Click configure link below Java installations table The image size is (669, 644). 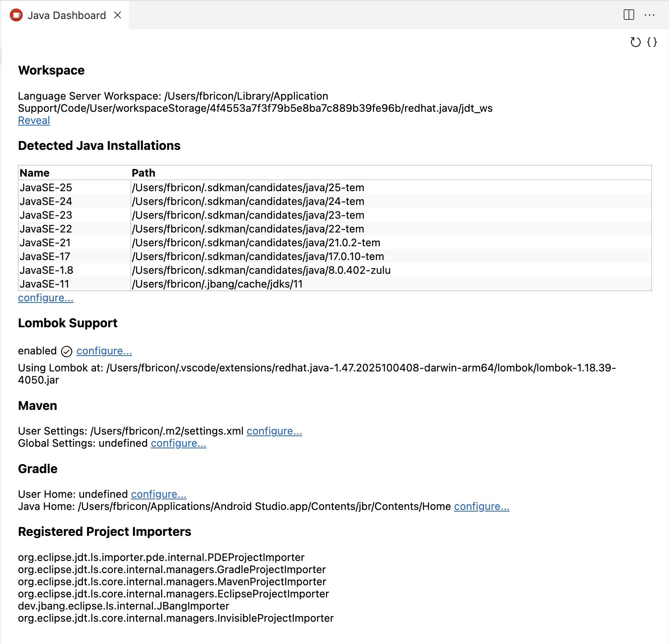pos(46,298)
